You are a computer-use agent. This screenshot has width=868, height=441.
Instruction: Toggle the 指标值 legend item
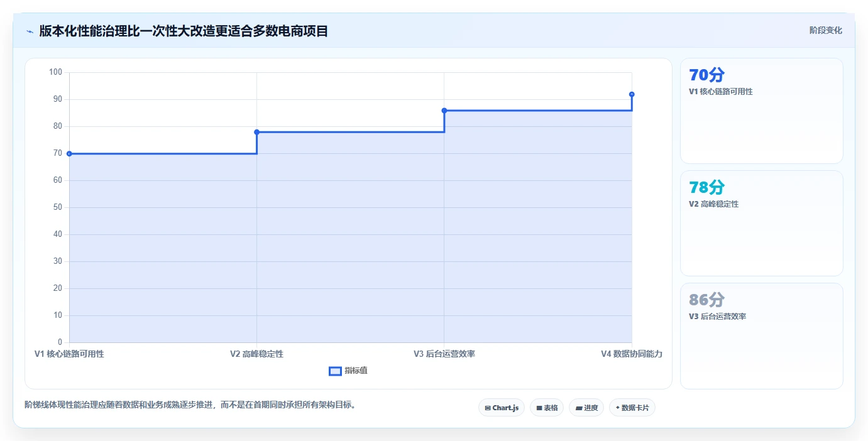pos(348,371)
